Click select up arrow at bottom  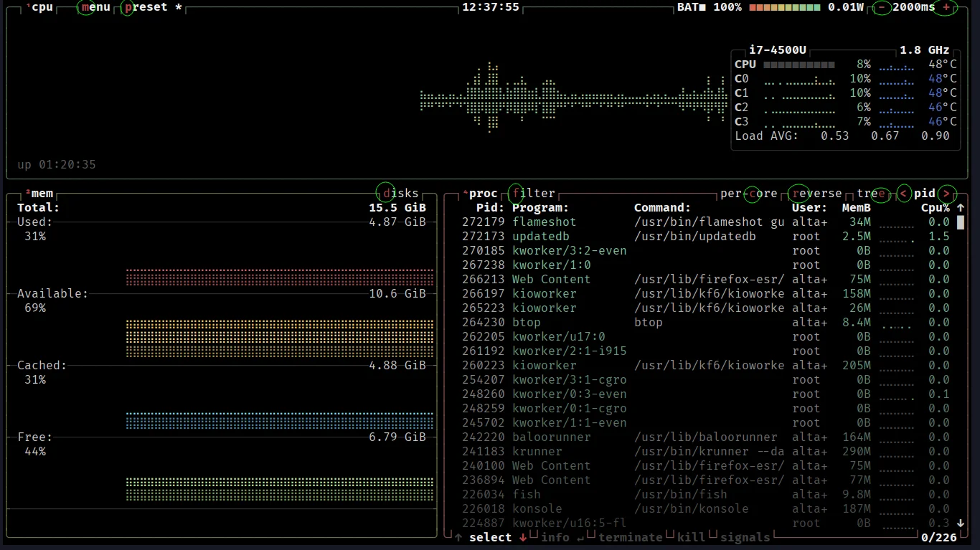click(x=458, y=537)
